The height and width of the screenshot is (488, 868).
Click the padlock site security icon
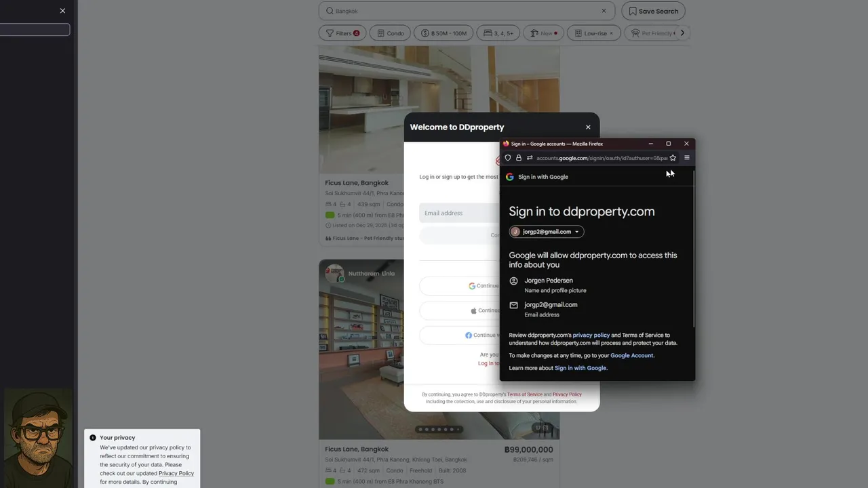coord(519,158)
